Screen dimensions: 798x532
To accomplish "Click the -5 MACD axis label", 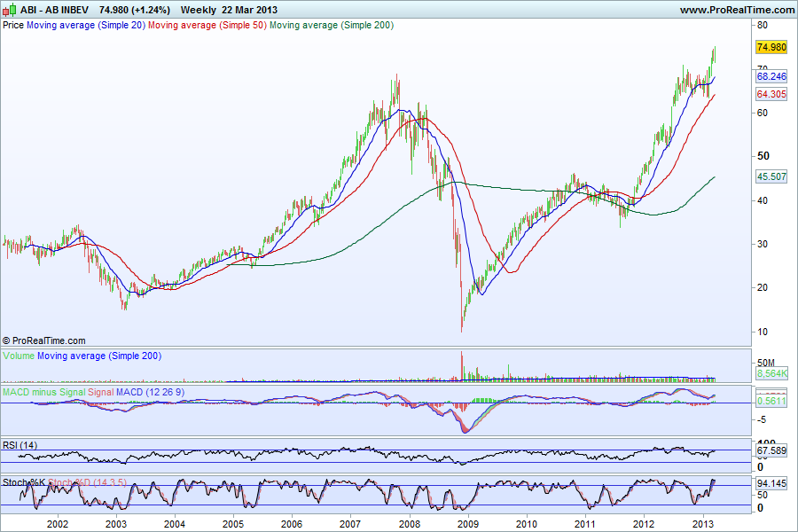I will (762, 420).
